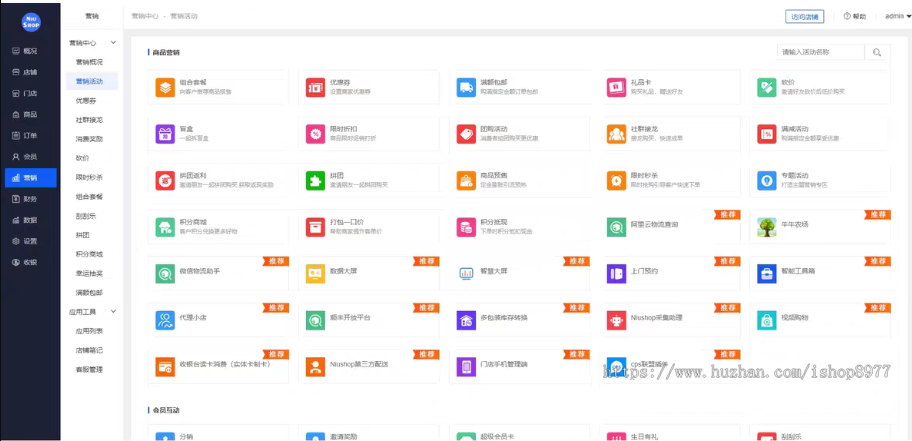Click the blue truck icon for 满额包邮 card
This screenshot has width=912, height=441.
point(466,87)
